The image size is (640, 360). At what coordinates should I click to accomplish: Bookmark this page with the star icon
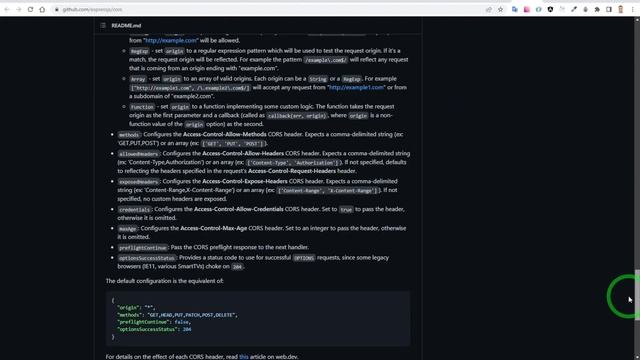point(500,9)
